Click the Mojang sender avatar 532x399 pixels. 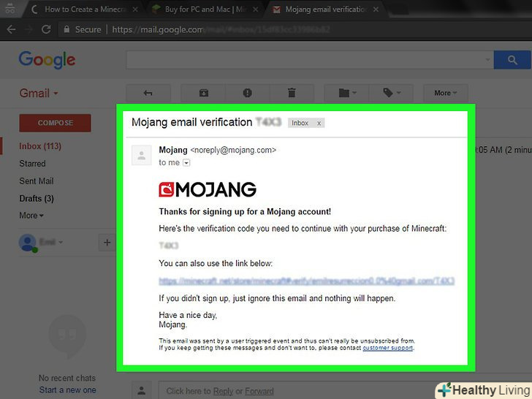142,156
